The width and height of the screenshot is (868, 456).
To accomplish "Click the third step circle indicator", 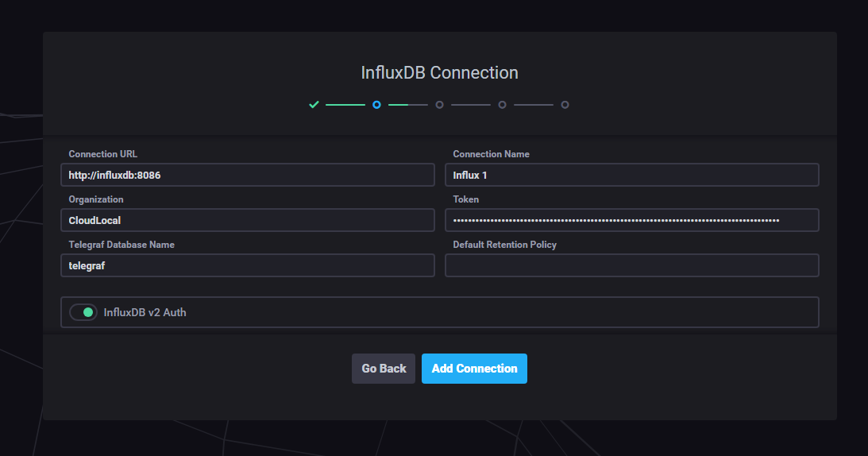I will pos(439,105).
